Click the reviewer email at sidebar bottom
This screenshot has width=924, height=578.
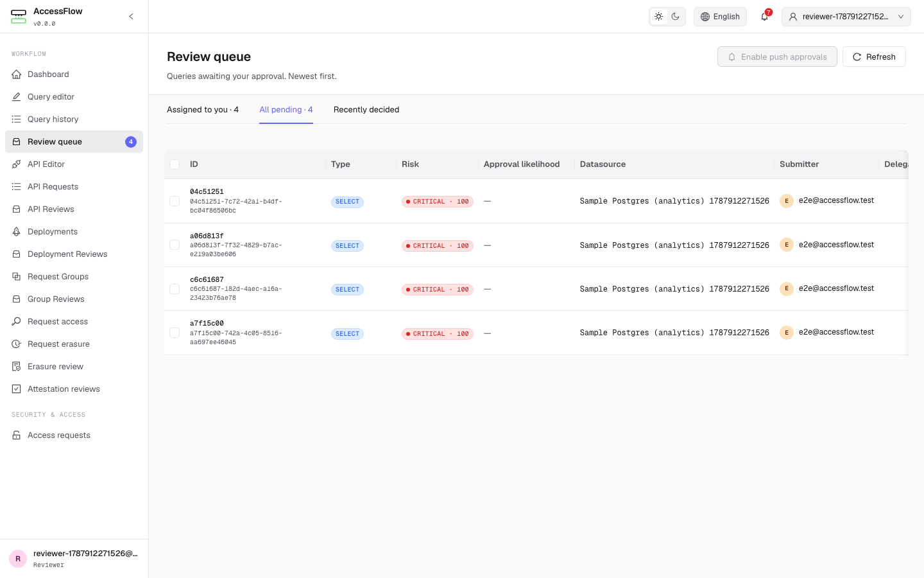pos(85,554)
